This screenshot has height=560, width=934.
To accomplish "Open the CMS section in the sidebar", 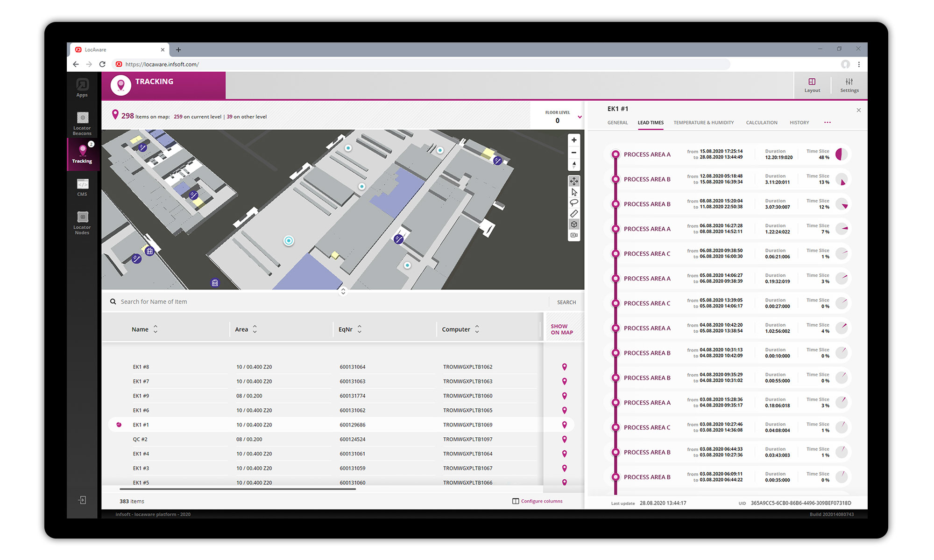I will point(82,188).
